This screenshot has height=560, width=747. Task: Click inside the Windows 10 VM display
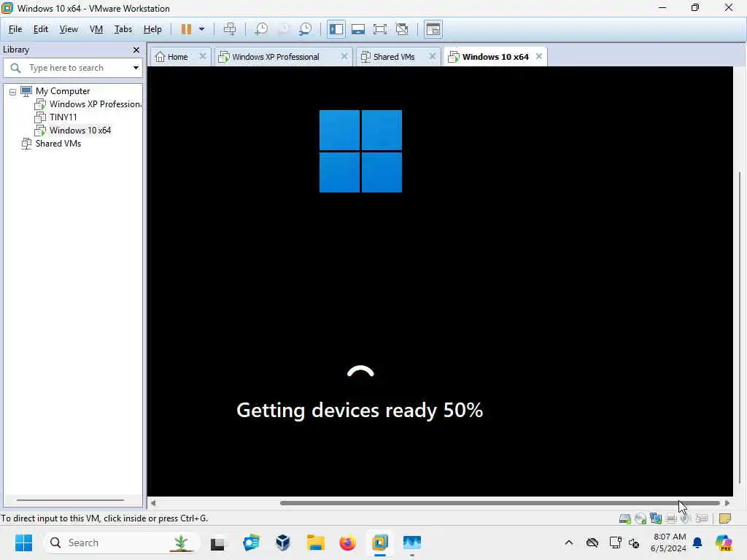click(x=440, y=281)
